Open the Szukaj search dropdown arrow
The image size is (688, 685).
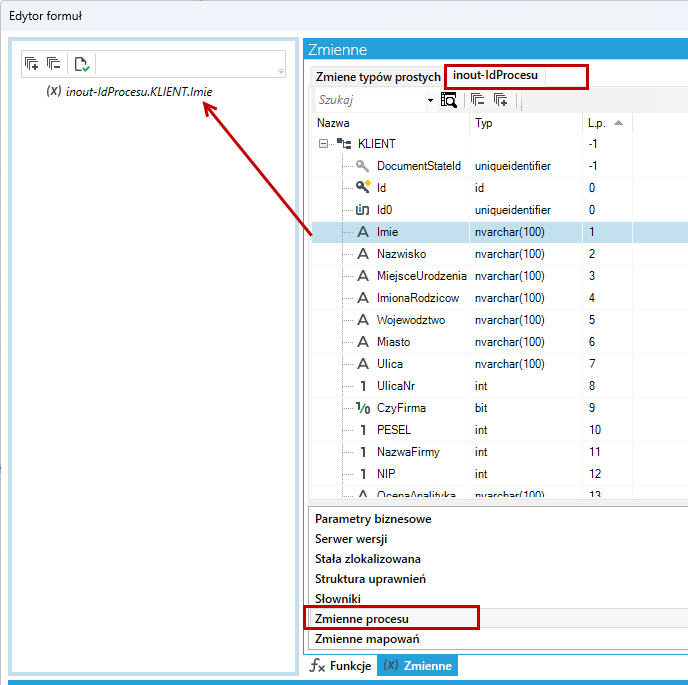coord(430,100)
